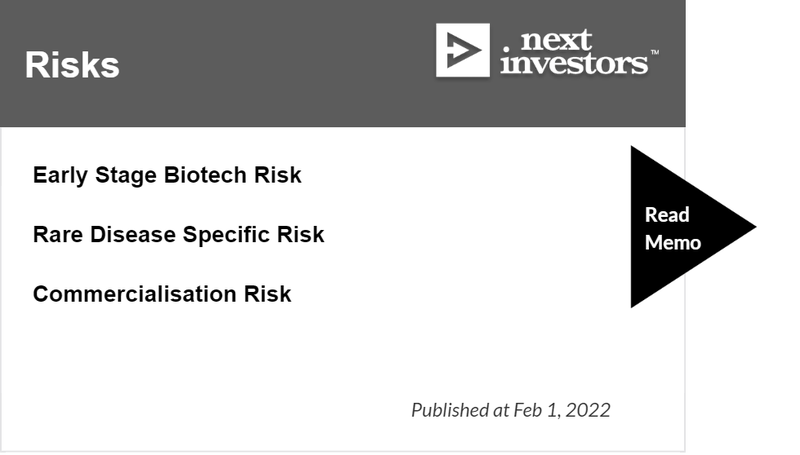Click the Published at Feb 1, 2022 text

tap(511, 410)
